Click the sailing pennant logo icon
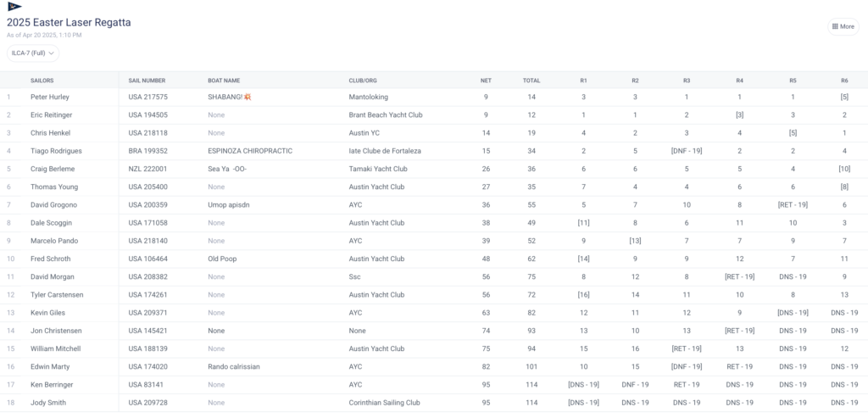868x418 pixels. click(x=14, y=6)
